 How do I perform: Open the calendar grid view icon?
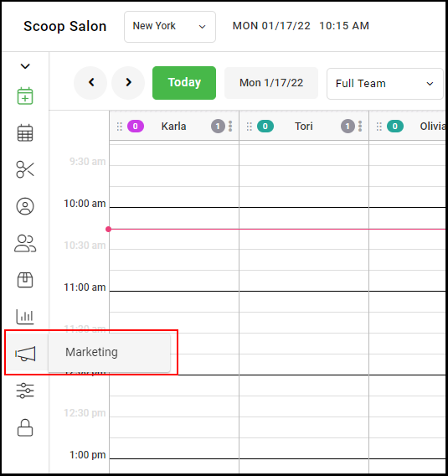pos(25,133)
